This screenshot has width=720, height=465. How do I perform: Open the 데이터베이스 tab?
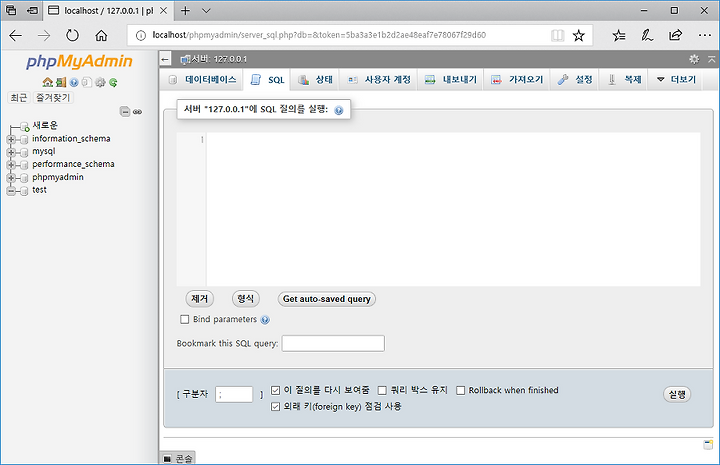point(202,79)
